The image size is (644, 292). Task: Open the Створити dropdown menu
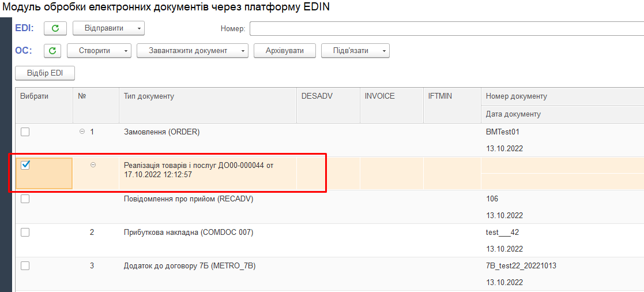click(100, 51)
